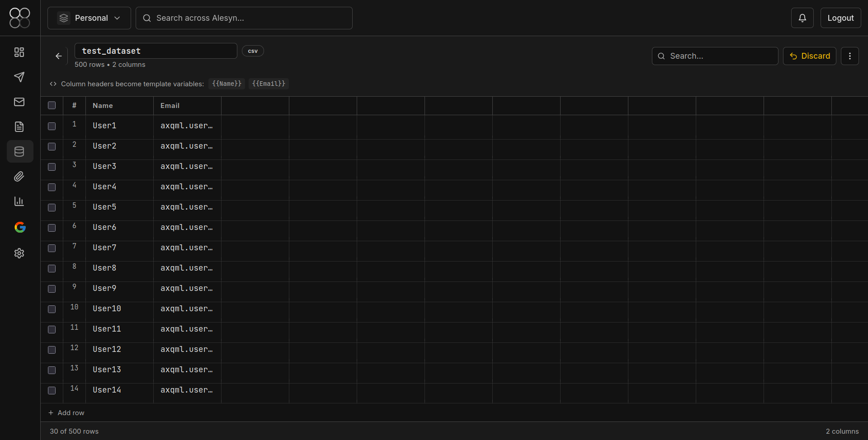Open the dashboard grid icon in sidebar
The height and width of the screenshot is (440, 868).
pos(19,52)
